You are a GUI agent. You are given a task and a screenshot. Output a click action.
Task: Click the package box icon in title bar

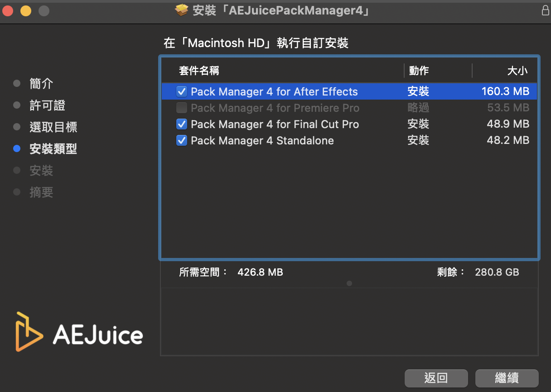(182, 10)
